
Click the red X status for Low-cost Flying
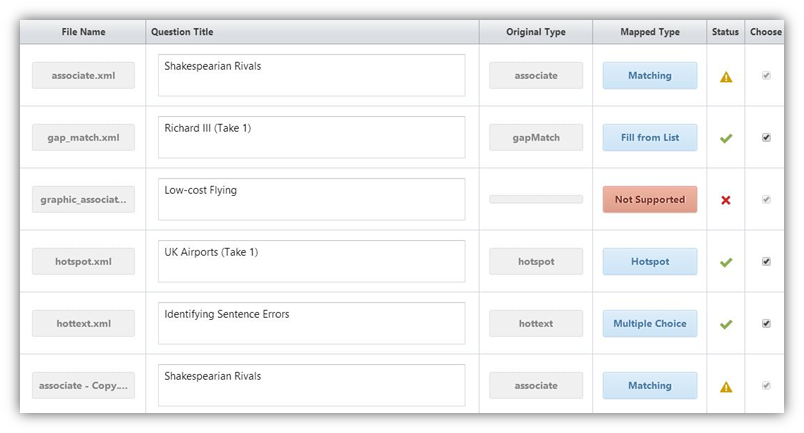click(726, 200)
